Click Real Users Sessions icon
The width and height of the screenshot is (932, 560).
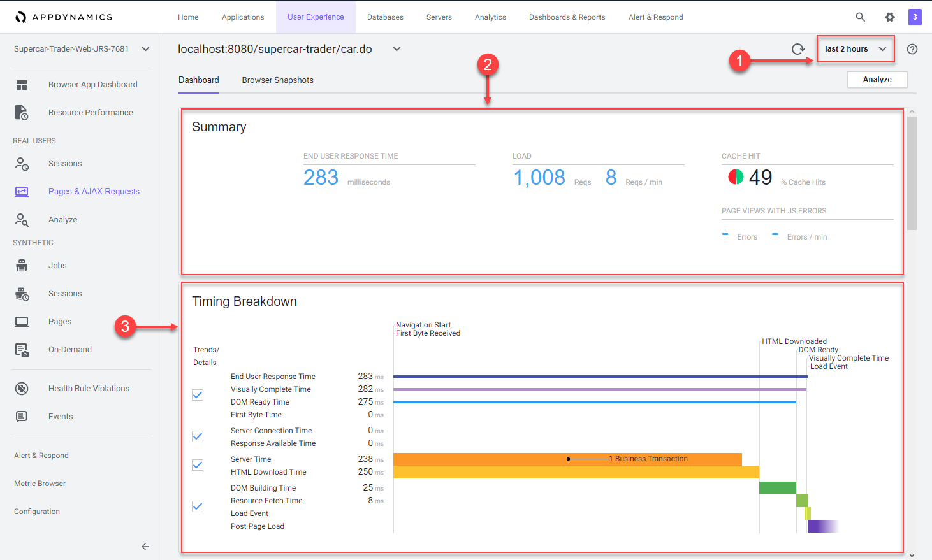(x=22, y=164)
